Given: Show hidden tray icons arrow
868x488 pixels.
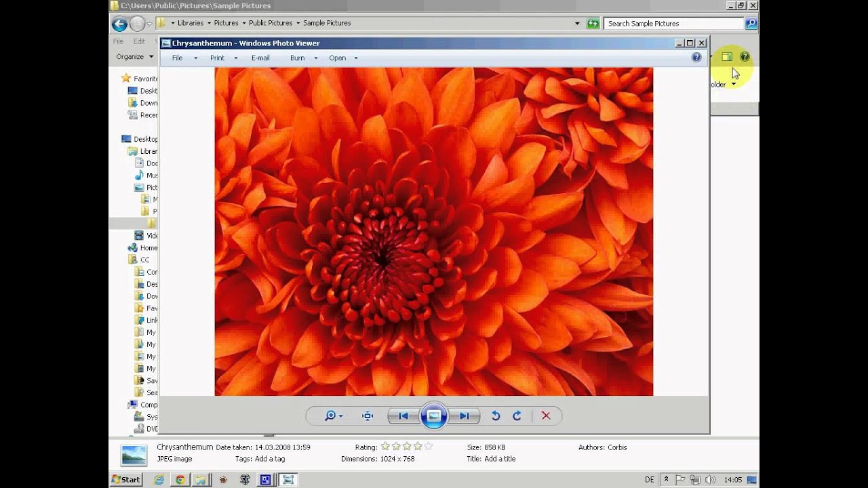Looking at the screenshot, I should 667,479.
